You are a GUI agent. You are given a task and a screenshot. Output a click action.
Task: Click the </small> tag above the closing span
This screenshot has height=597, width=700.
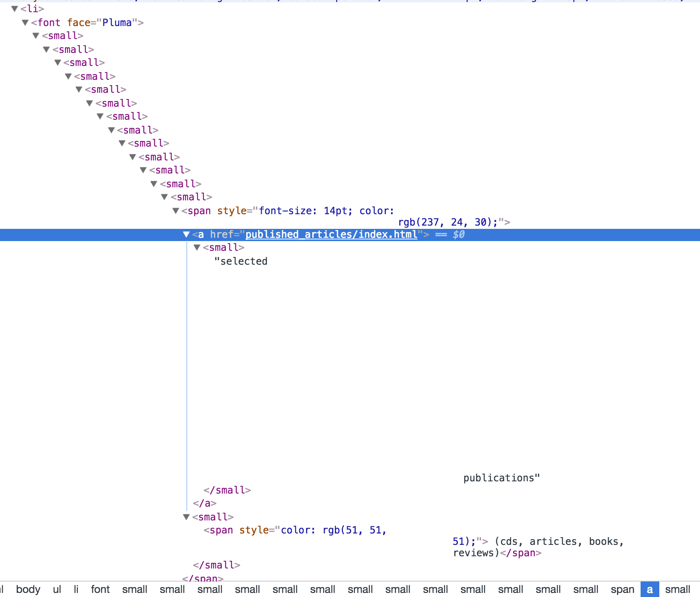tap(217, 565)
